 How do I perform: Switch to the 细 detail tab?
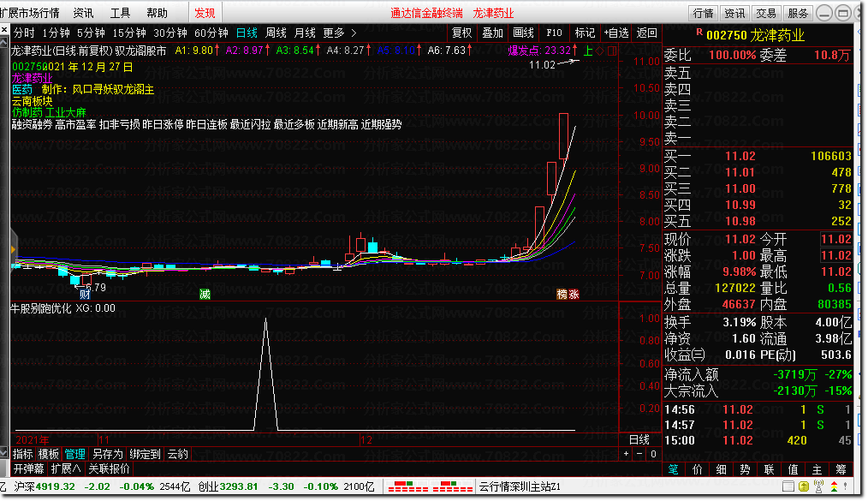coord(721,469)
